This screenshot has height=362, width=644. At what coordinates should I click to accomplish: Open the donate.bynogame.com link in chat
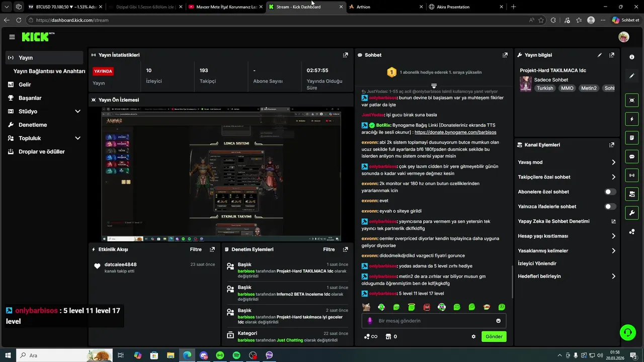tap(455, 132)
